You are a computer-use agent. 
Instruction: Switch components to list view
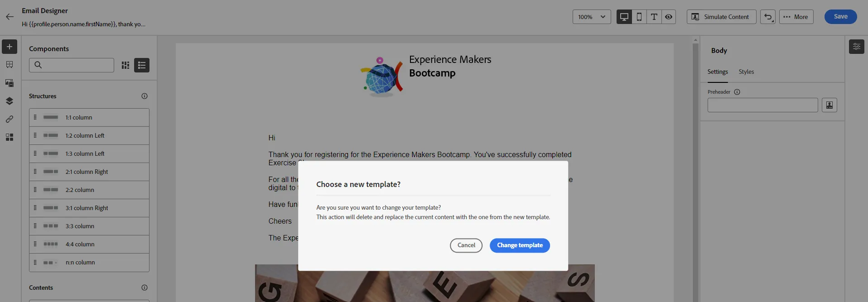(x=142, y=65)
